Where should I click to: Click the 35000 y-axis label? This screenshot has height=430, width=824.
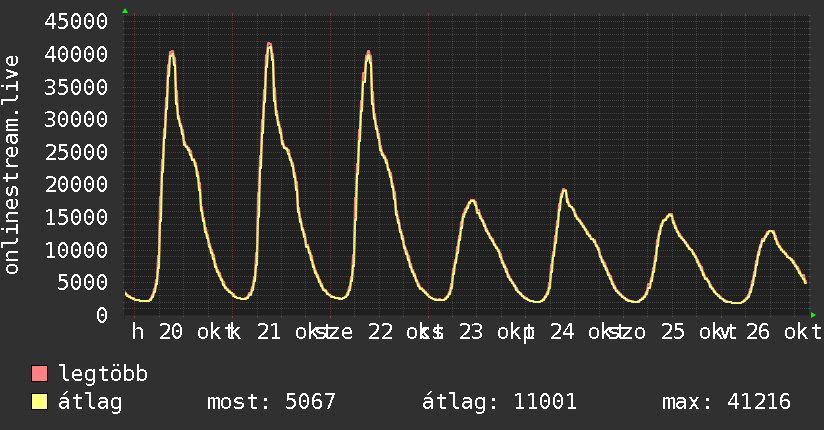[76, 87]
